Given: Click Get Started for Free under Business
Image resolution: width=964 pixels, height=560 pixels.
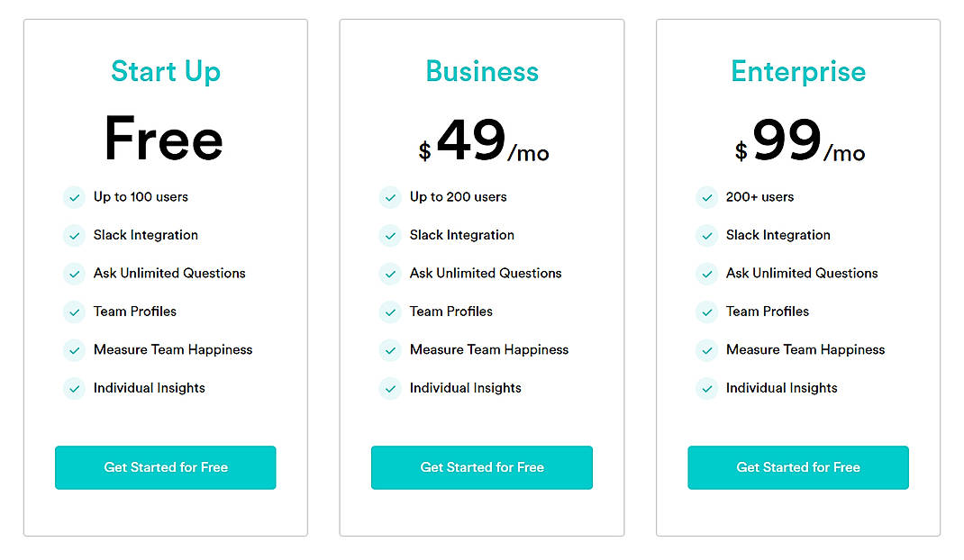Looking at the screenshot, I should 481,467.
